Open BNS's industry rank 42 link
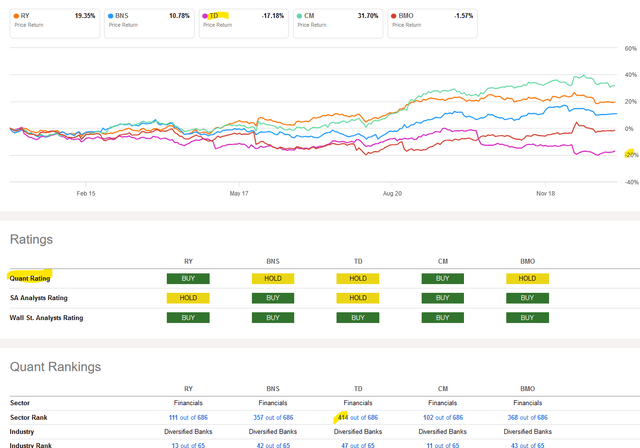 point(271,443)
